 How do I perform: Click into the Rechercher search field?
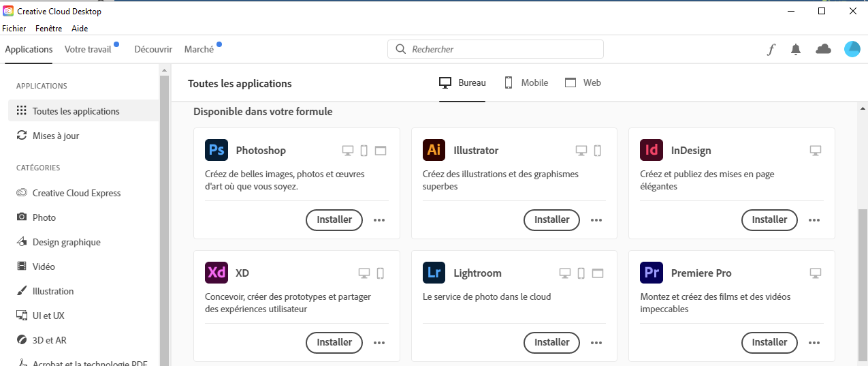(x=496, y=49)
